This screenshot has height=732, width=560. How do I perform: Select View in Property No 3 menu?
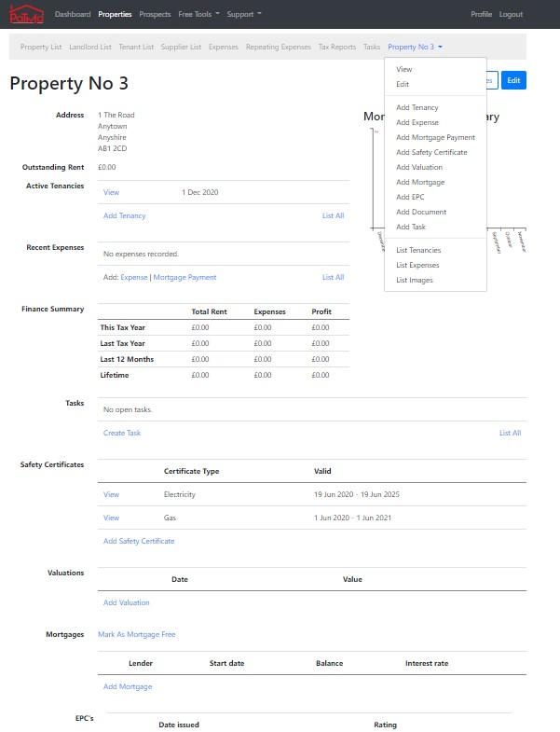tap(404, 69)
